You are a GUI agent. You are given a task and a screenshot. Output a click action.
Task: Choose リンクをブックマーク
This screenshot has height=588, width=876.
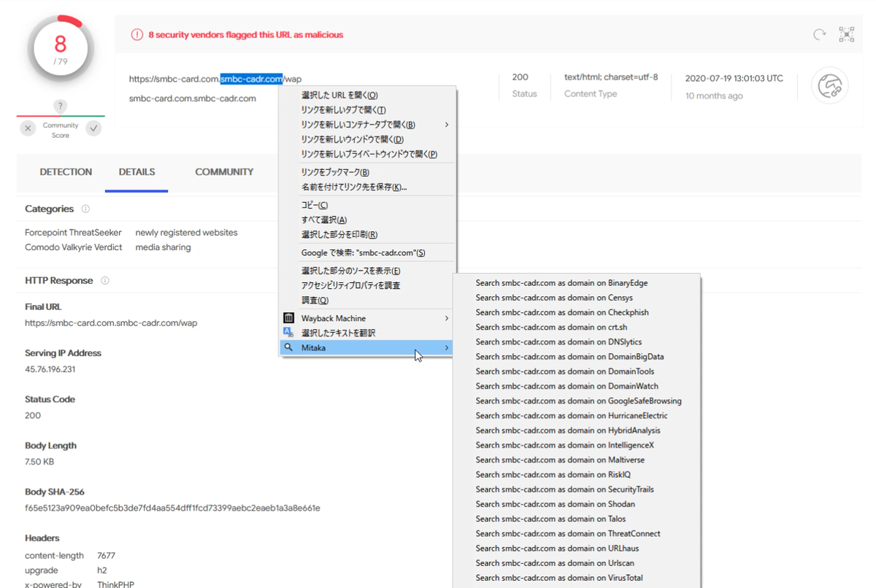pyautogui.click(x=367, y=172)
